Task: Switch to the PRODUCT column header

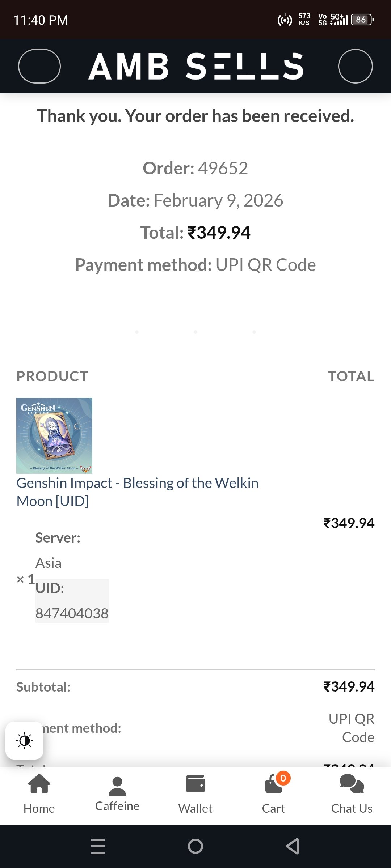Action: [52, 376]
